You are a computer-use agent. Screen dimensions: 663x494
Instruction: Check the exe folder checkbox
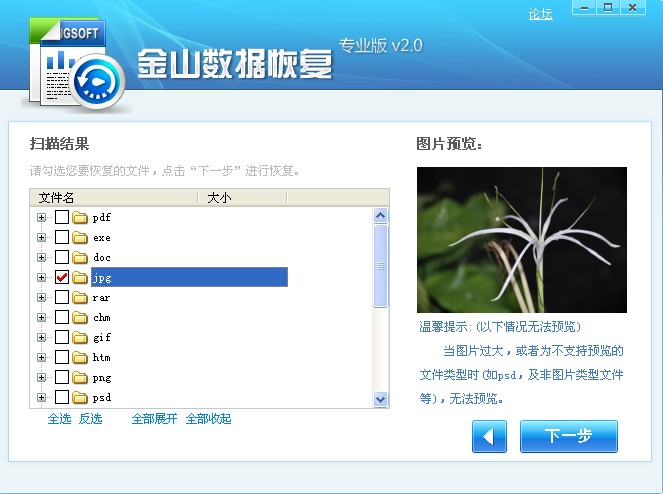(62, 237)
